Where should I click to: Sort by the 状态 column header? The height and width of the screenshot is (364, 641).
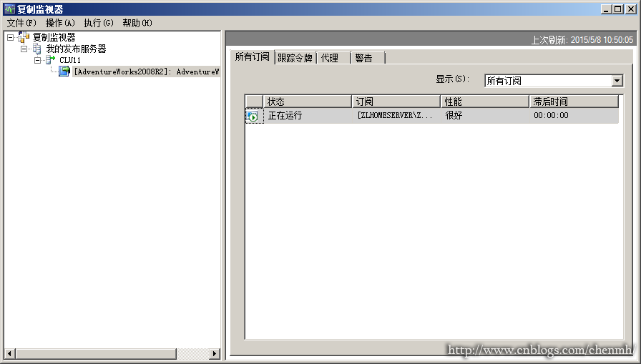(x=308, y=102)
